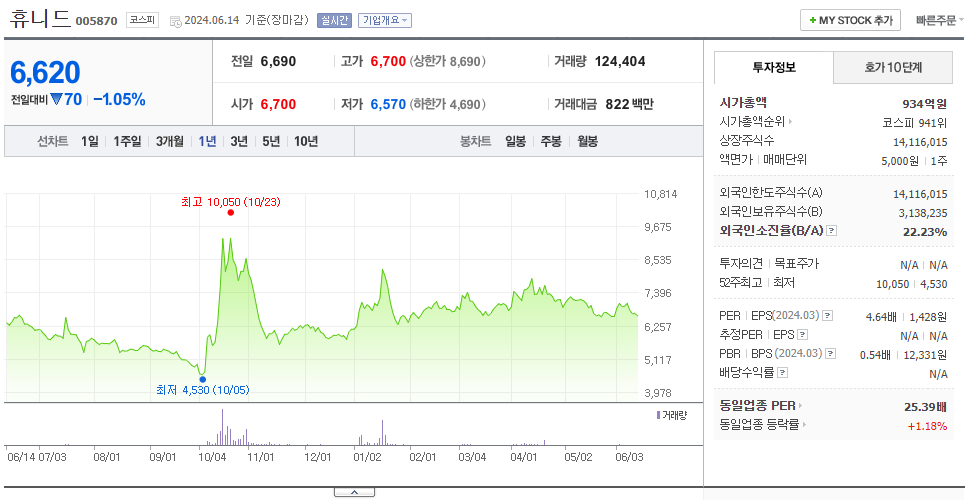Select the 1일 line chart period
The image size is (968, 500).
click(x=90, y=141)
